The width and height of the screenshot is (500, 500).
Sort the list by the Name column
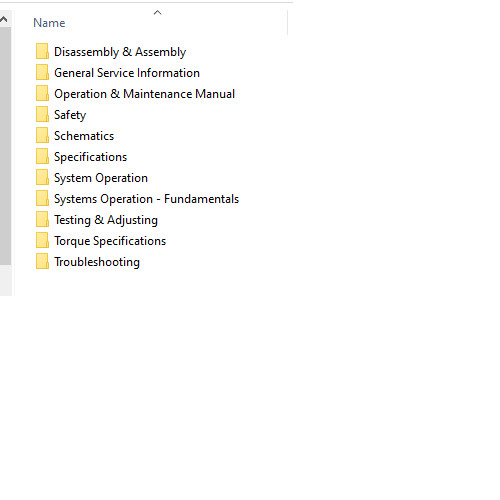click(x=49, y=23)
